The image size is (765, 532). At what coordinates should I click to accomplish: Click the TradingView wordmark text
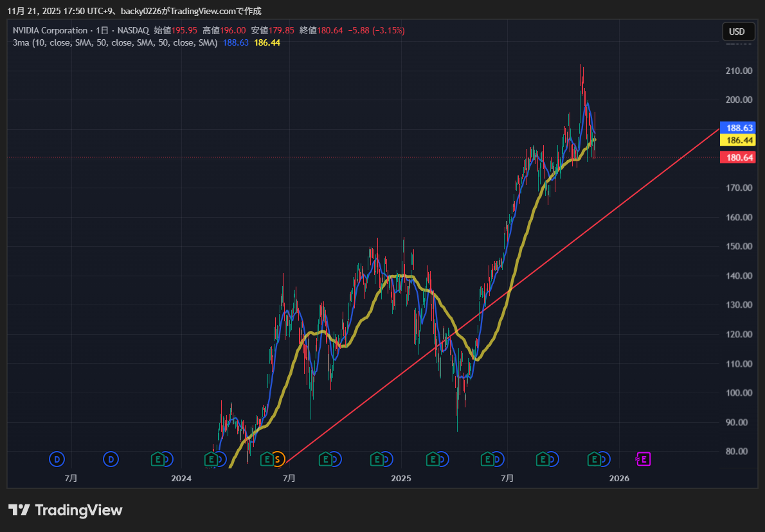78,510
